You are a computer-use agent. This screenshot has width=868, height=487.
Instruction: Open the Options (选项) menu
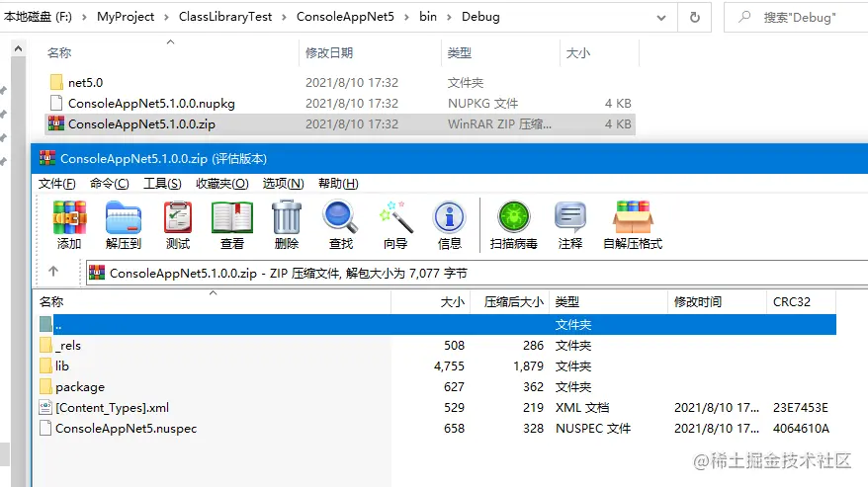(283, 183)
